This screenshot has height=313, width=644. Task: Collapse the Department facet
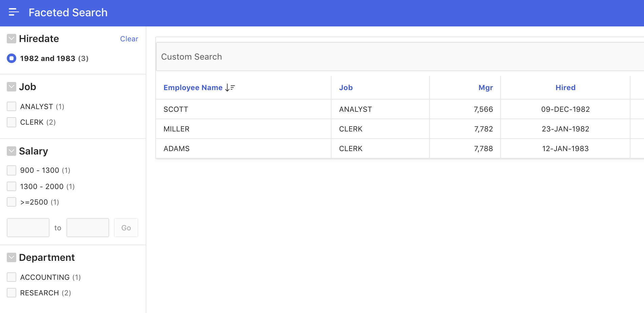point(11,257)
